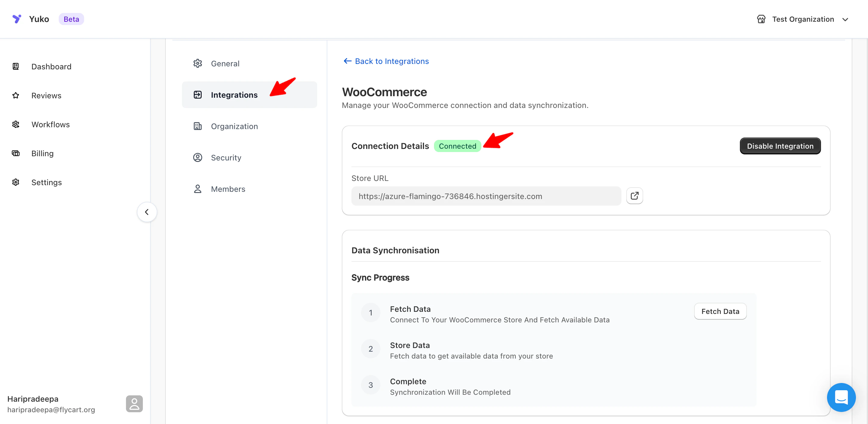The image size is (868, 424).
Task: Click the Store URL text field
Action: [486, 196]
